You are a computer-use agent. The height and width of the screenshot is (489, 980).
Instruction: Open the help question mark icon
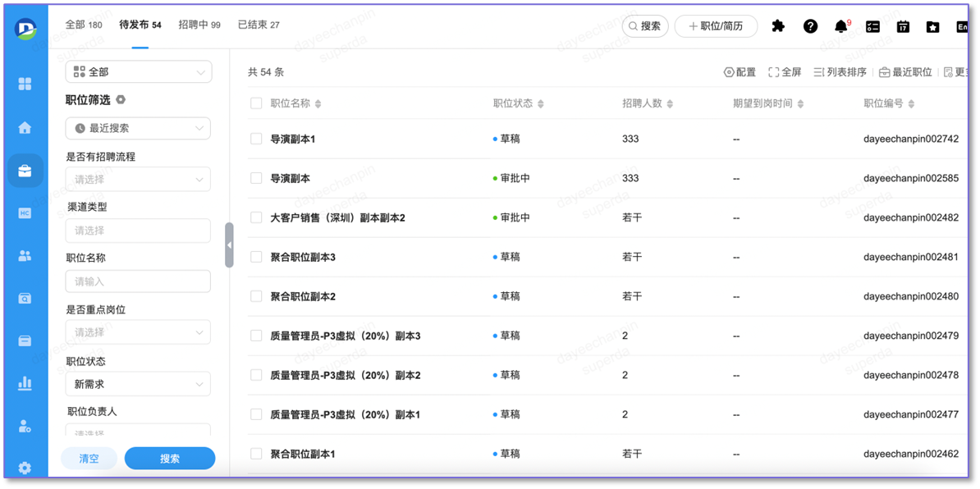click(811, 26)
